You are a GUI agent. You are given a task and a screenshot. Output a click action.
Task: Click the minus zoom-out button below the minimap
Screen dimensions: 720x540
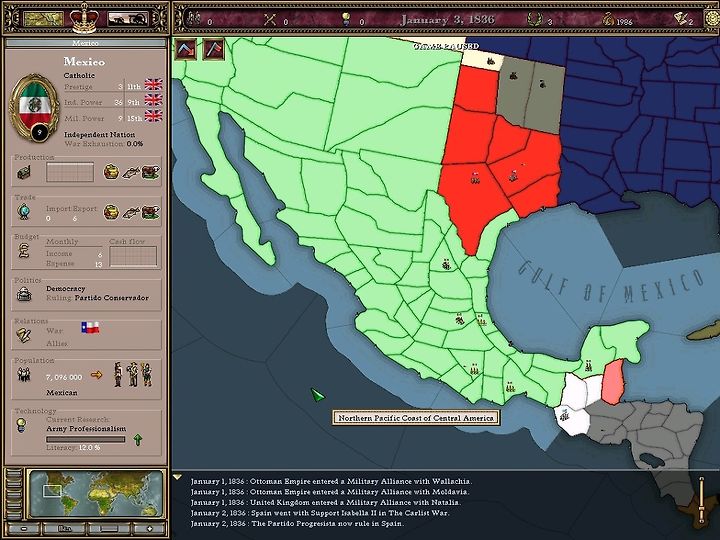[23, 529]
